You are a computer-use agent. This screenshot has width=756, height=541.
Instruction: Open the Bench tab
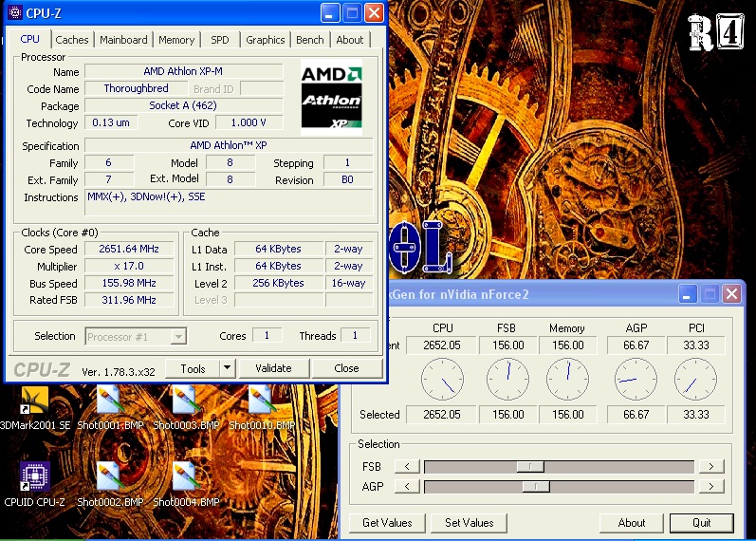pyautogui.click(x=310, y=40)
